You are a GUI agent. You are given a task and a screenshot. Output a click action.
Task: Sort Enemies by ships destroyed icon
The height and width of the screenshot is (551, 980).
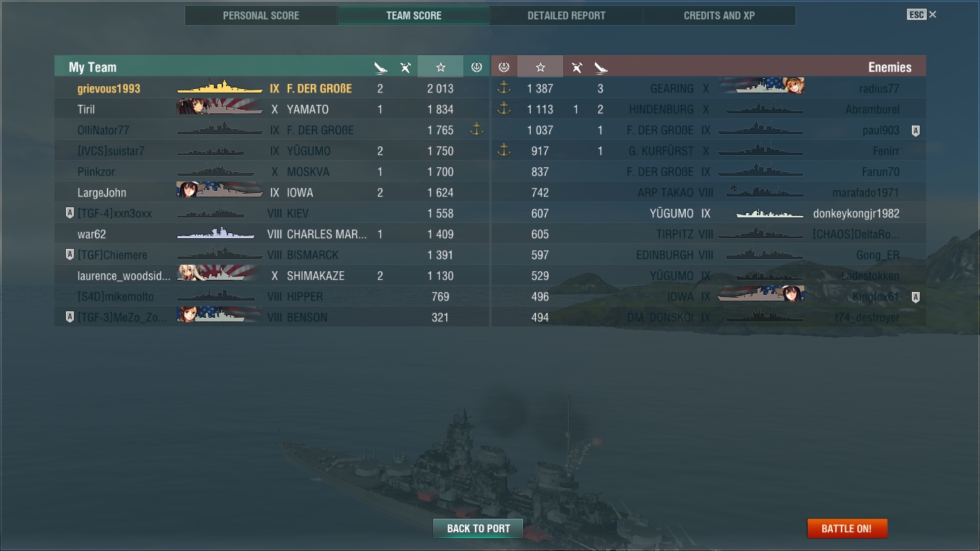coord(601,67)
